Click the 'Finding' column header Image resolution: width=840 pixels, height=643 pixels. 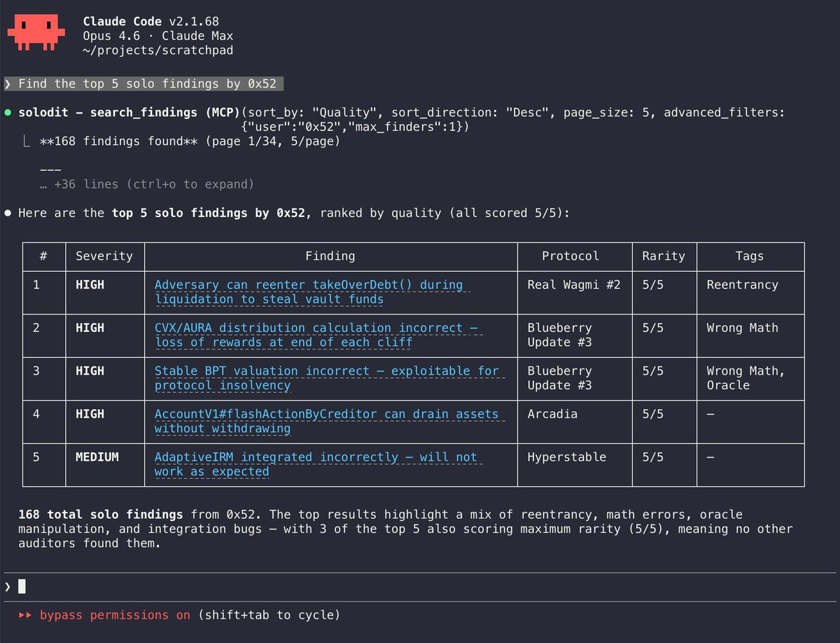[330, 256]
